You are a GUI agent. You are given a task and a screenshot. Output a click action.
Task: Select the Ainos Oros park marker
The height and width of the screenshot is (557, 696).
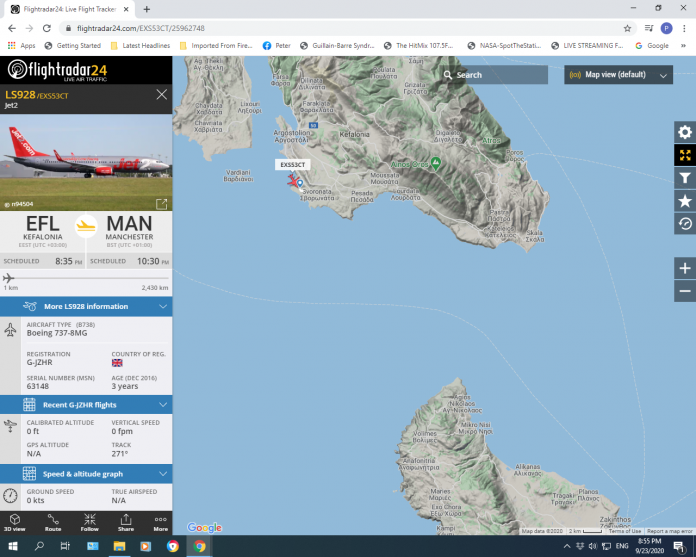tap(436, 163)
